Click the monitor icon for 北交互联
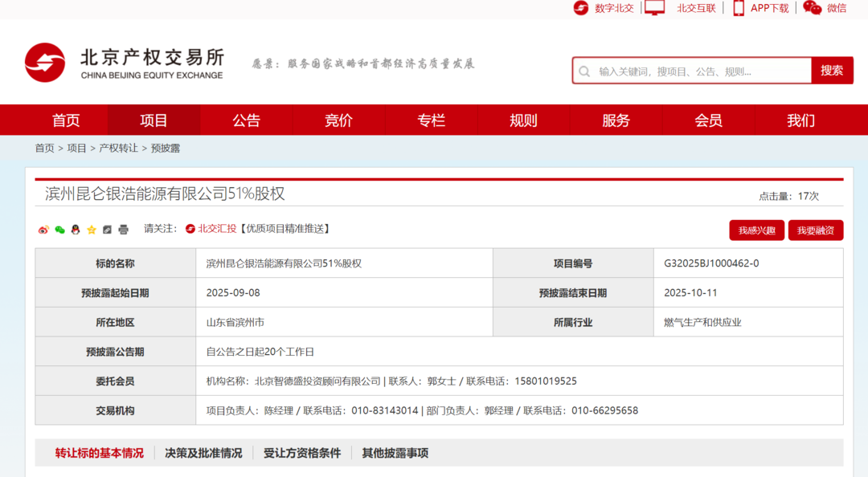Screen dimensions: 868x477 (x=654, y=8)
